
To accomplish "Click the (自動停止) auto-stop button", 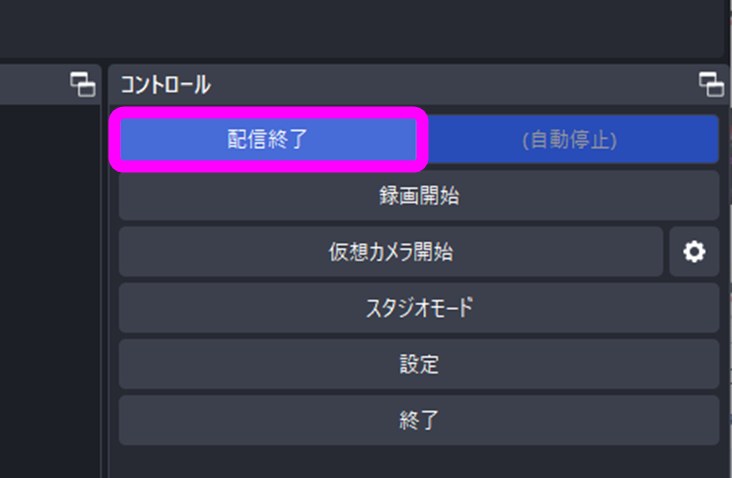I will click(569, 139).
